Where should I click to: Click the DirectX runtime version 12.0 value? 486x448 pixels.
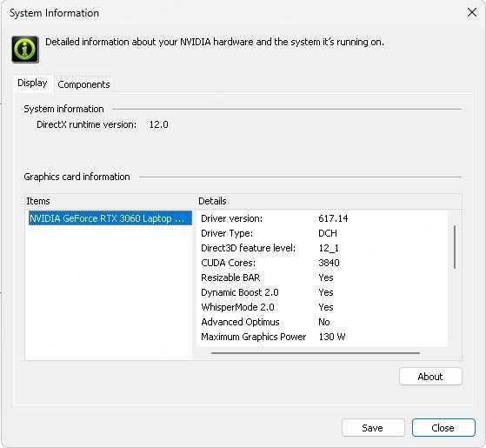(159, 124)
